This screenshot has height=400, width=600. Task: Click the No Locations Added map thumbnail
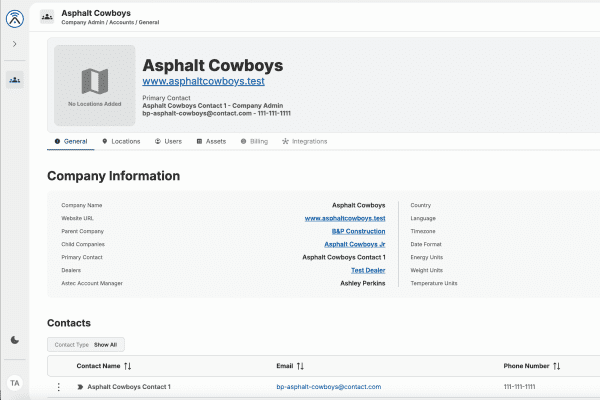[95, 85]
